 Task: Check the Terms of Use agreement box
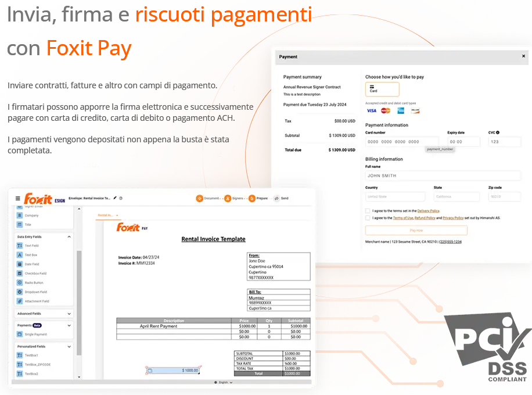click(x=368, y=218)
